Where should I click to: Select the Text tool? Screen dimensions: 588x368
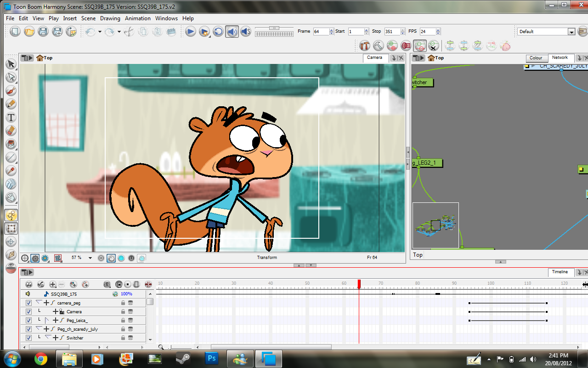coord(11,118)
